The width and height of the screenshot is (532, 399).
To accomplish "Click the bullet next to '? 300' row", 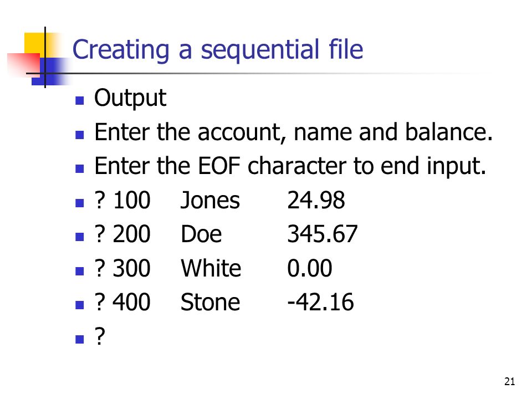I will pos(79,271).
